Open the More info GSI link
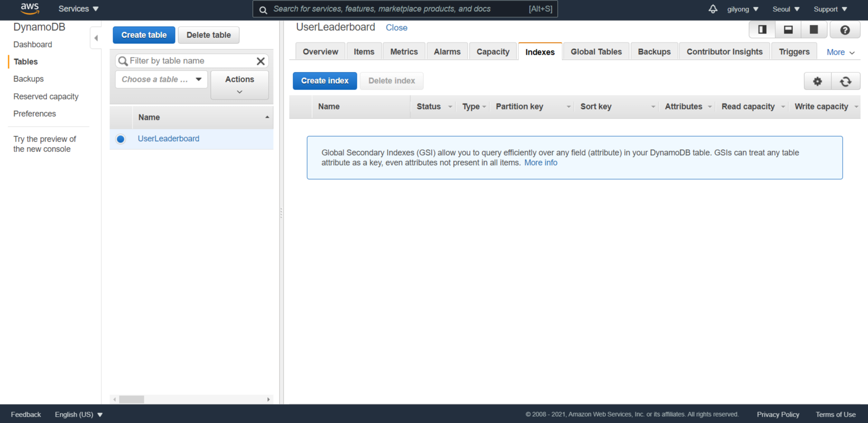Image resolution: width=868 pixels, height=423 pixels. coord(541,162)
